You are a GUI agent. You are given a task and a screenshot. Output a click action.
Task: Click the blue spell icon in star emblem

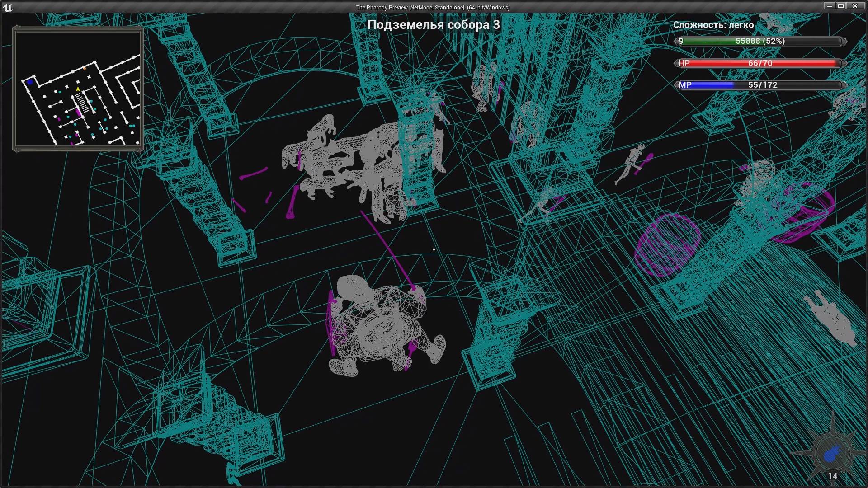point(831,453)
